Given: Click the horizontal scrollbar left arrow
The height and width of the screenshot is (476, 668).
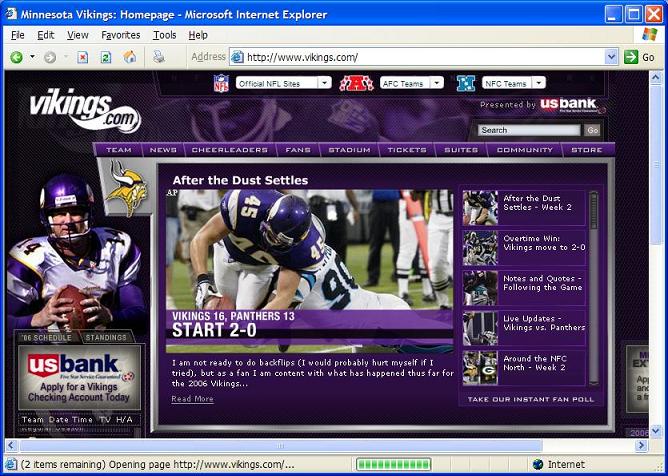Looking at the screenshot, I should coord(12,446).
